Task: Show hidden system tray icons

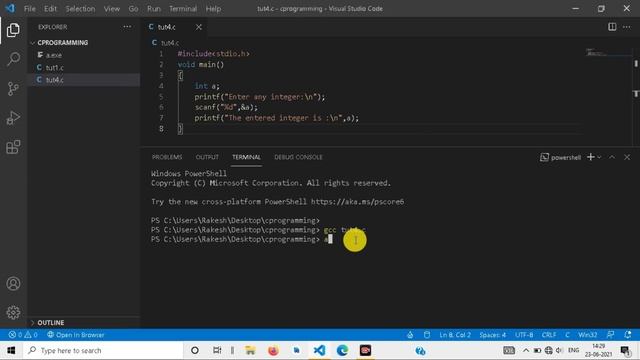Action: 526,350
